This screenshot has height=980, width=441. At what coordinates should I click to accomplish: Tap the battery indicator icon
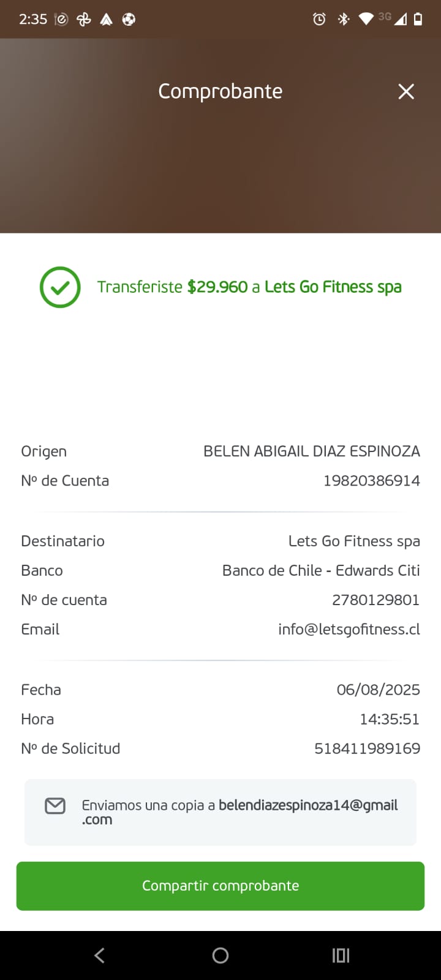418,19
